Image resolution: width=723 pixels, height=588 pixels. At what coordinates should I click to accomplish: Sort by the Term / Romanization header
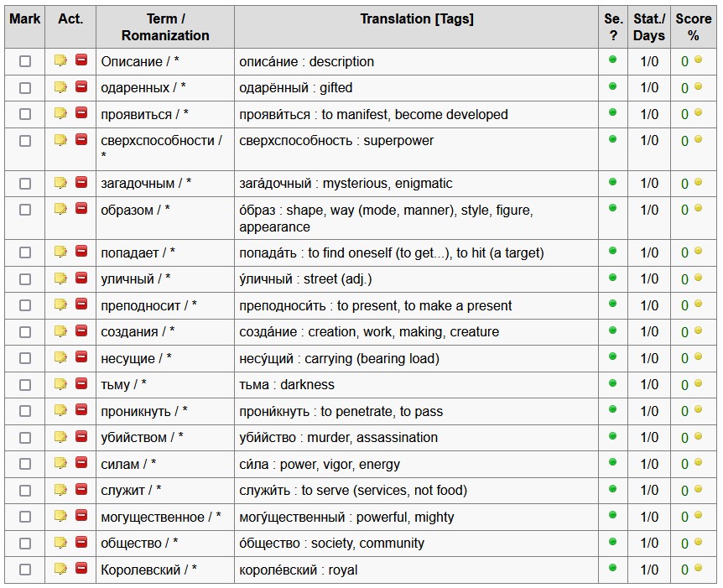(x=165, y=27)
